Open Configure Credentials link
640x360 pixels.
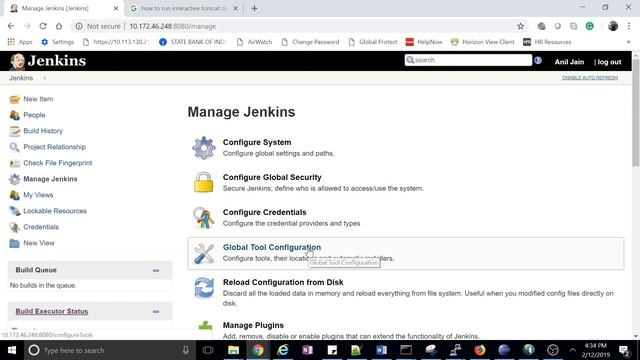coord(264,213)
